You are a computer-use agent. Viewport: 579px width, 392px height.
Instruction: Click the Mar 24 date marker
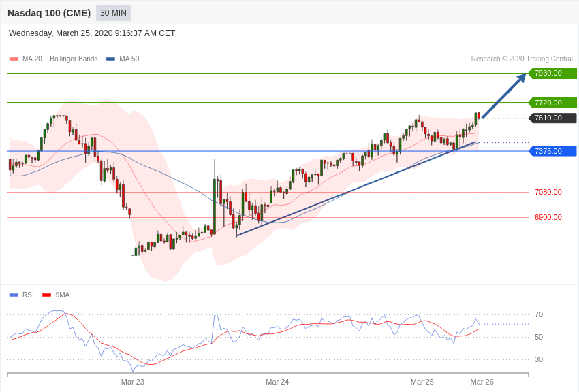[277, 382]
